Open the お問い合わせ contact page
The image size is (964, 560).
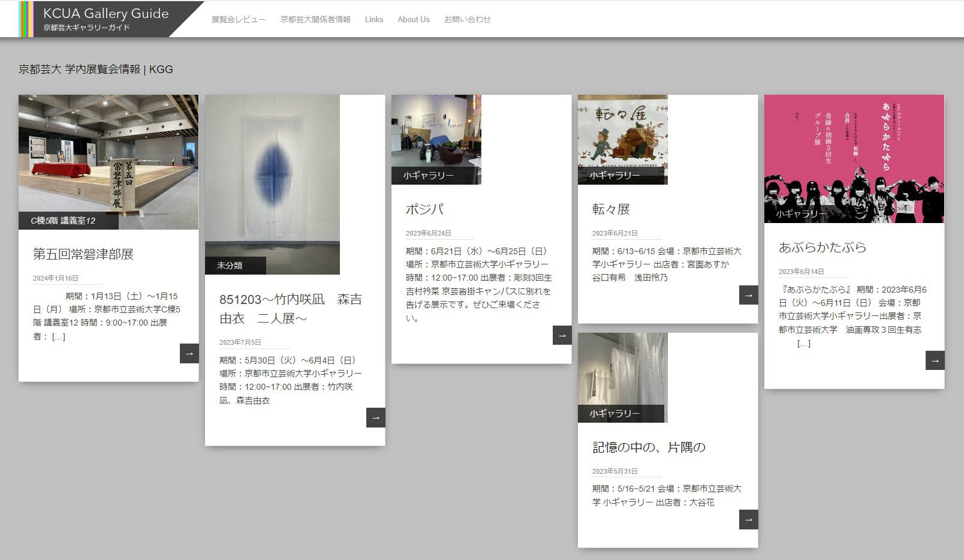click(x=467, y=20)
